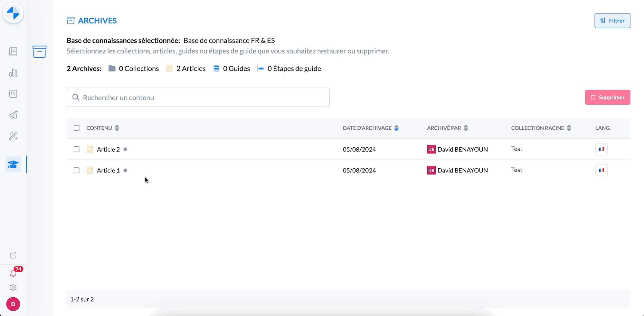644x316 pixels.
Task: Tick the checkbox for Article 1
Action: pyautogui.click(x=77, y=170)
